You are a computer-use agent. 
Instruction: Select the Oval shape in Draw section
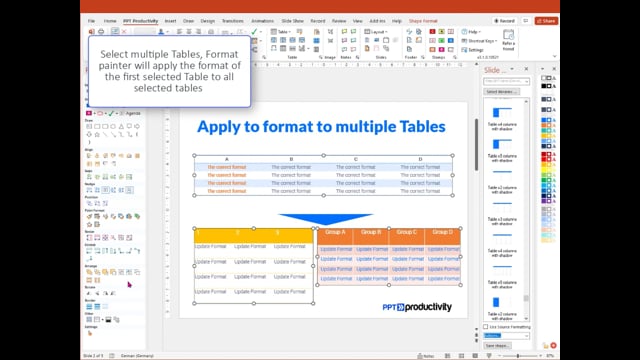113,127
